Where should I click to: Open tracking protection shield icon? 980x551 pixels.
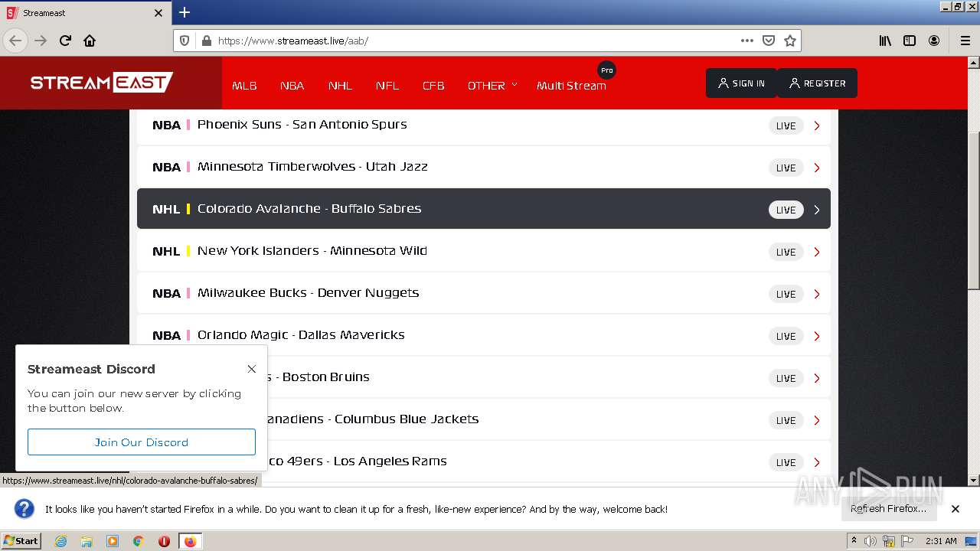click(x=185, y=41)
